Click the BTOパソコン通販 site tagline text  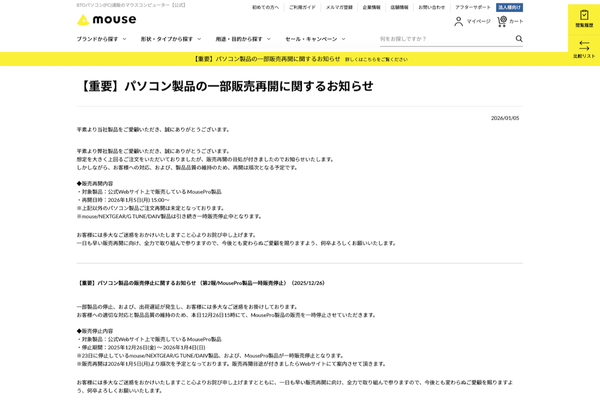[x=131, y=5]
